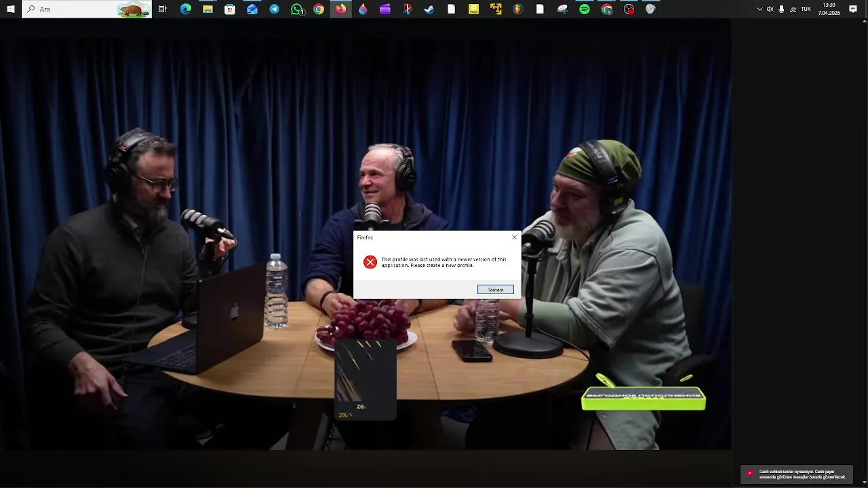
Task: Open File Explorer from the taskbar
Action: [x=208, y=9]
